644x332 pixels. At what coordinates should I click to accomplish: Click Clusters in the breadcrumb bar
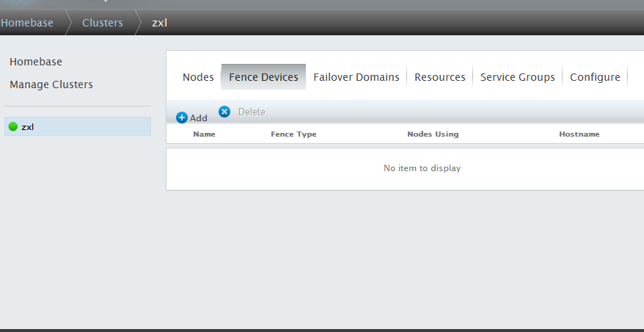coord(102,23)
